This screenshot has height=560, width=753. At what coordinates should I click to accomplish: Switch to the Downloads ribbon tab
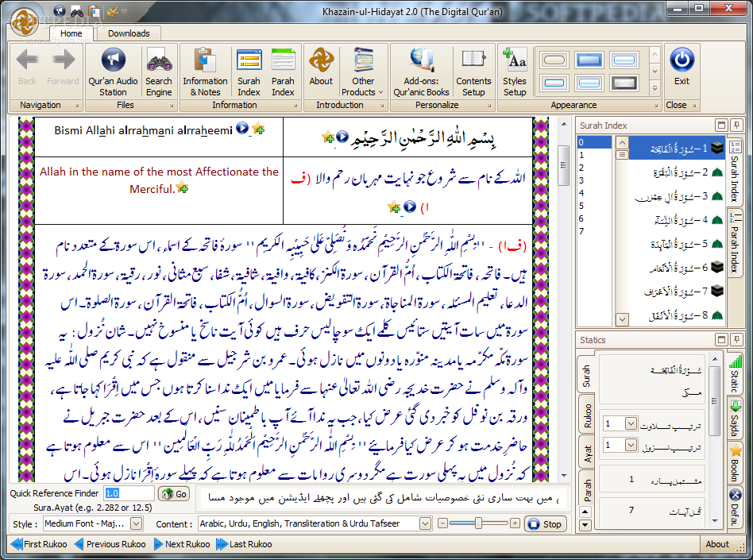coord(129,33)
